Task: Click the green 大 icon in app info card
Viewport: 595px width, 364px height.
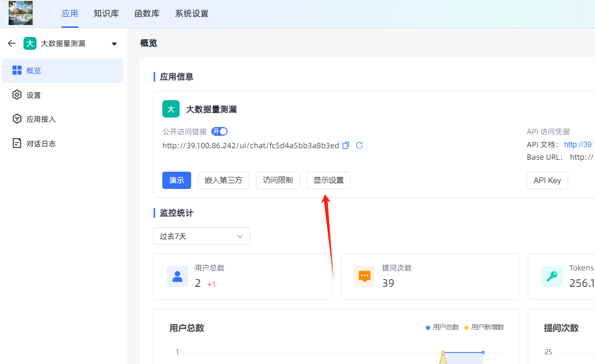Action: 171,109
